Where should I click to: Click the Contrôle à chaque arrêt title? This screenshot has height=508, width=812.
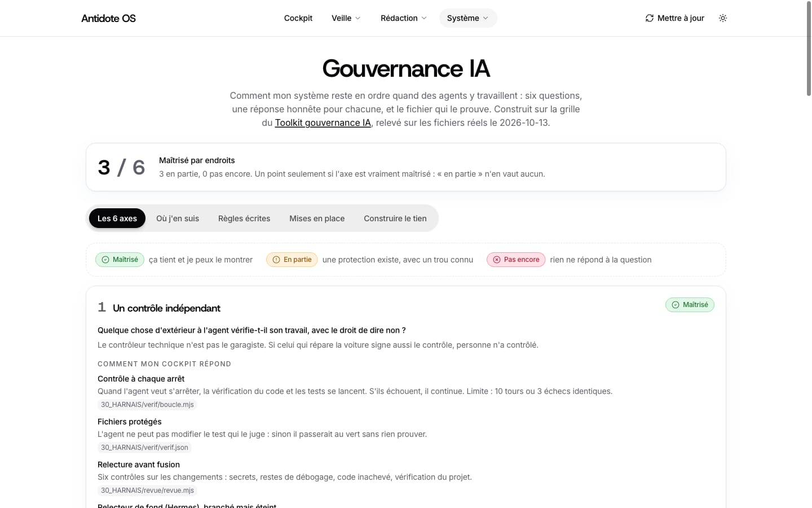coord(141,379)
